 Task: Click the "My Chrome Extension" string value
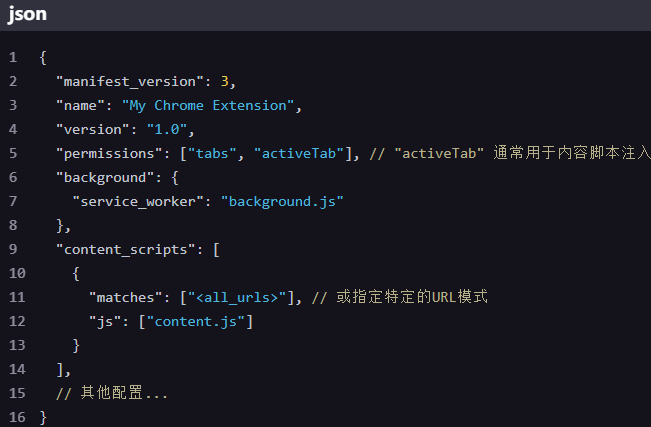208,106
